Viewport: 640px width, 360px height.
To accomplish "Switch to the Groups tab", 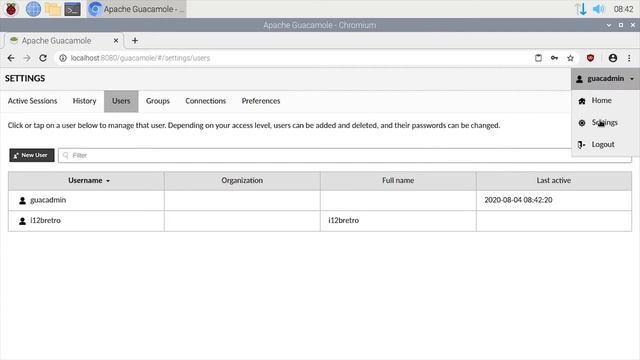I will pos(158,101).
